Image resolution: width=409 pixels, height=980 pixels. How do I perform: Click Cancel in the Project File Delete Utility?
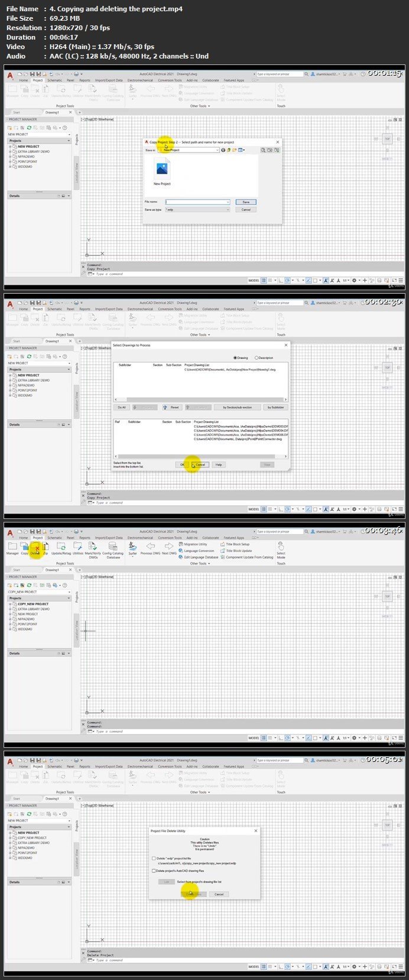click(219, 894)
